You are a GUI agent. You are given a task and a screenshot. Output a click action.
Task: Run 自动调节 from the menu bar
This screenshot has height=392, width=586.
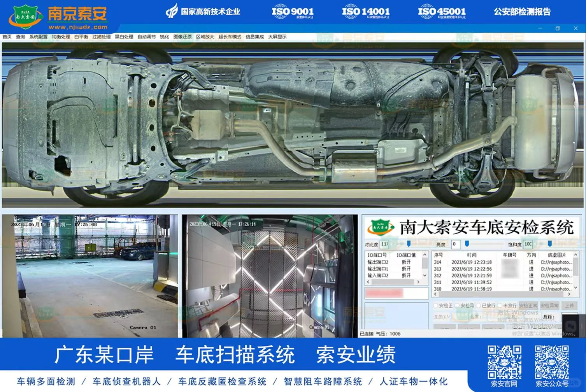tap(147, 37)
